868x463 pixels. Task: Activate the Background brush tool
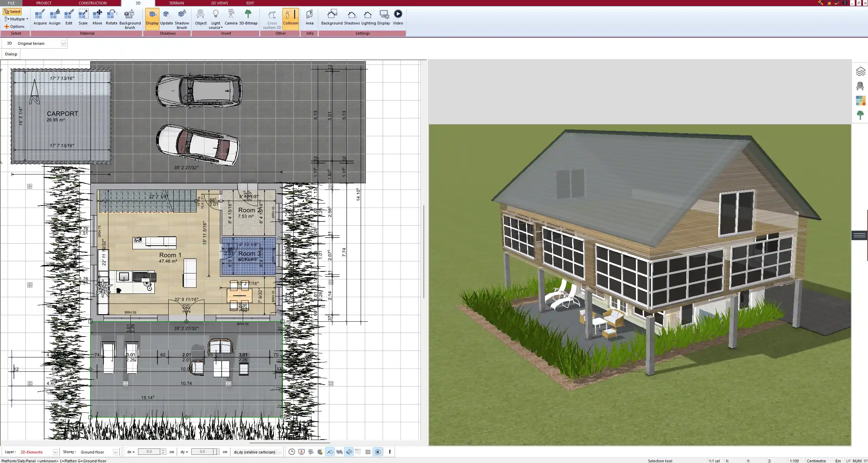click(130, 19)
